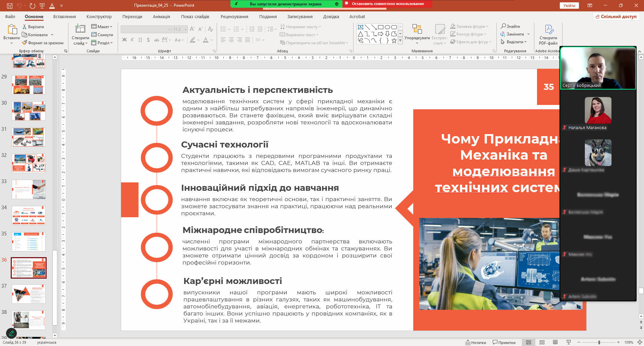Open the Animation (Анімація) tab

point(161,16)
